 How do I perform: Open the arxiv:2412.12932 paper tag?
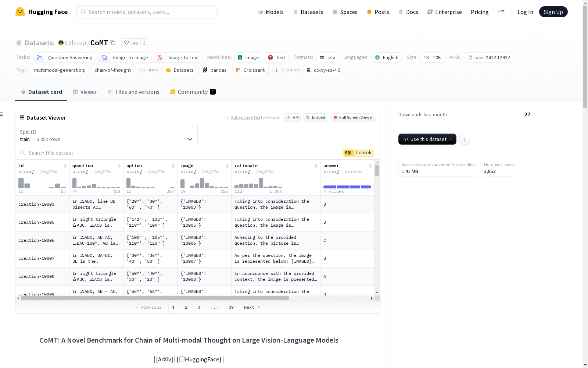pyautogui.click(x=489, y=57)
